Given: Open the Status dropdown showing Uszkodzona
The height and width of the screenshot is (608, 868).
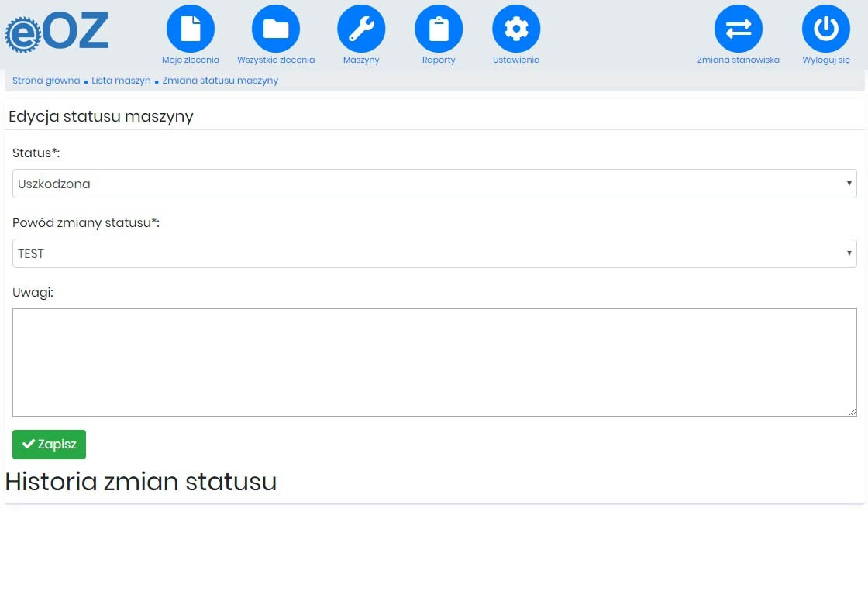Looking at the screenshot, I should [434, 184].
